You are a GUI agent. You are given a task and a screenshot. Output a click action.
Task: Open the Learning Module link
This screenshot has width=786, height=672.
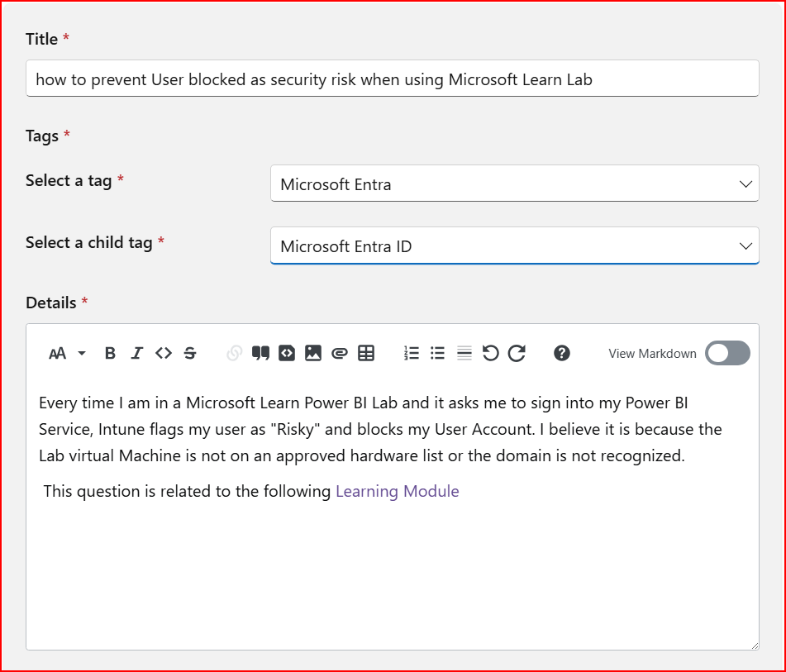[397, 492]
